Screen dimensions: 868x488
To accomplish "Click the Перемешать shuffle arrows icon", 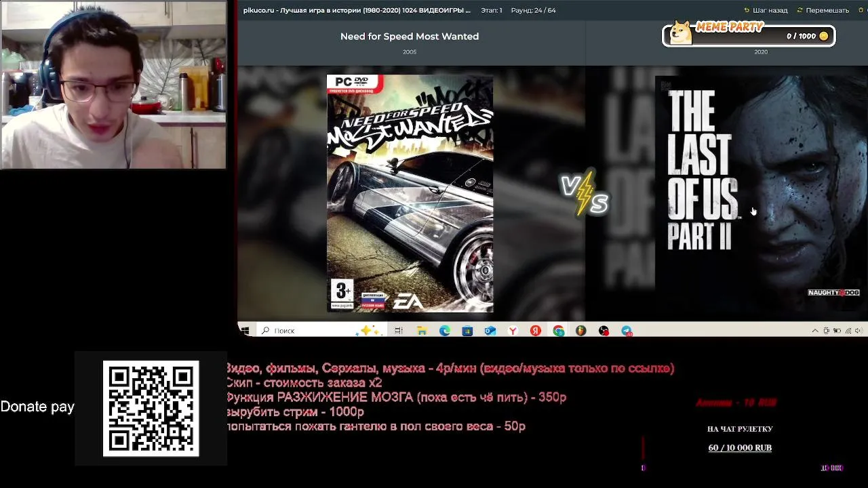I will click(800, 10).
